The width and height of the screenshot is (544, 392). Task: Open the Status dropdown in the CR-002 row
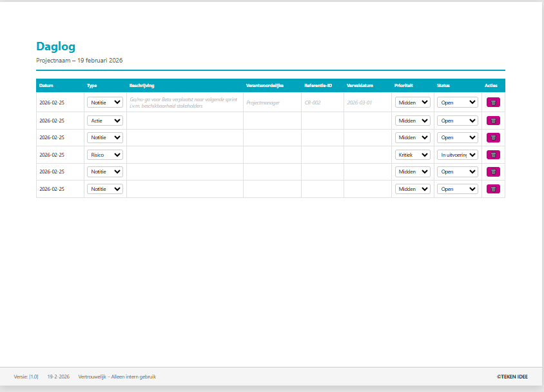(x=457, y=103)
